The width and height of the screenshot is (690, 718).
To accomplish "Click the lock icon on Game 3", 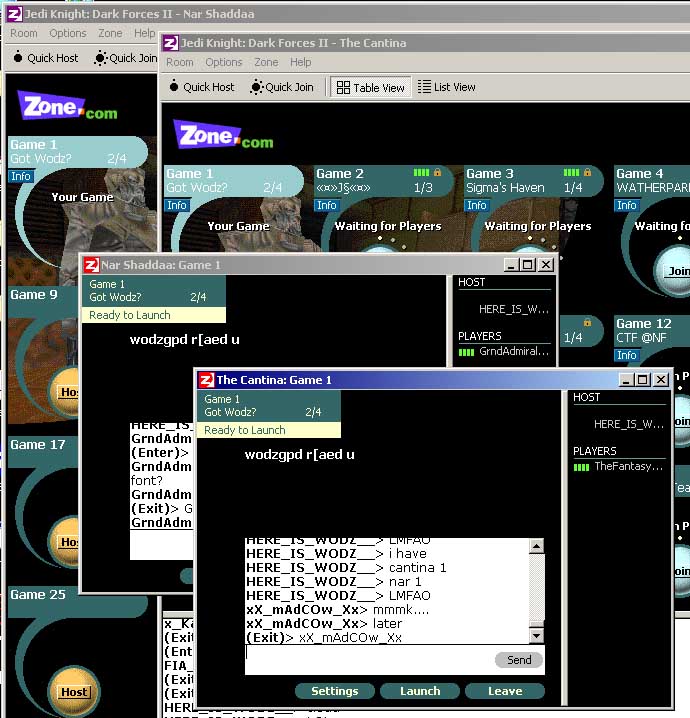I will (587, 173).
